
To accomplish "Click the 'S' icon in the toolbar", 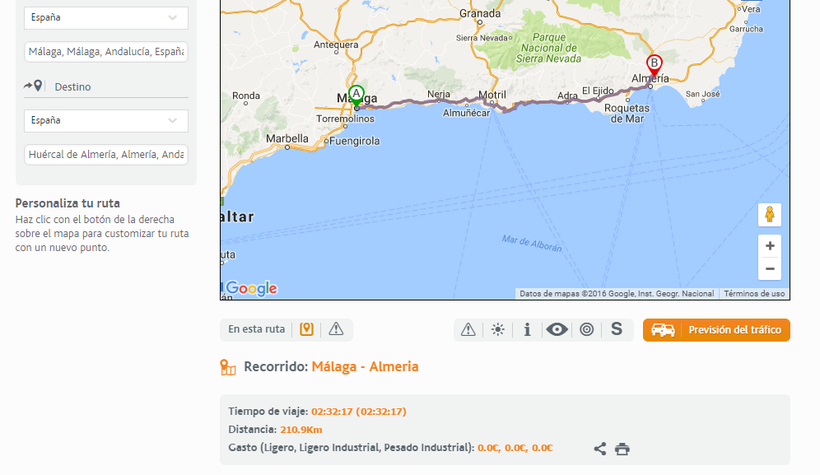I will (616, 329).
